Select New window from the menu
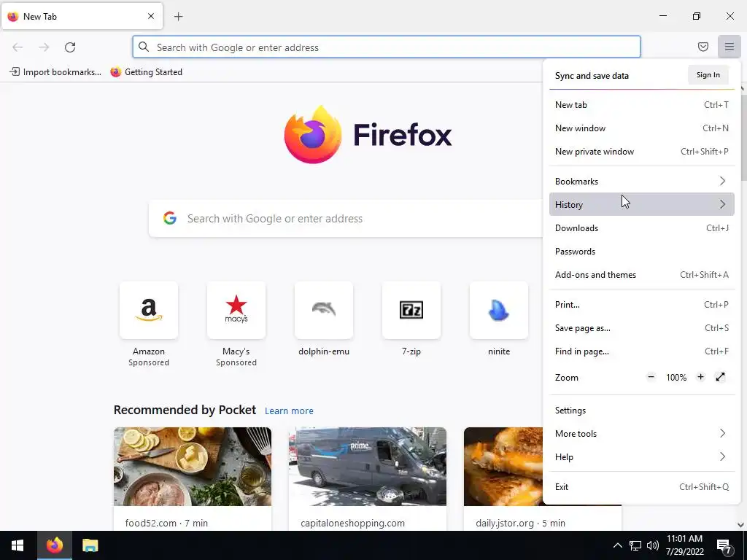This screenshot has width=747, height=560. click(642, 128)
